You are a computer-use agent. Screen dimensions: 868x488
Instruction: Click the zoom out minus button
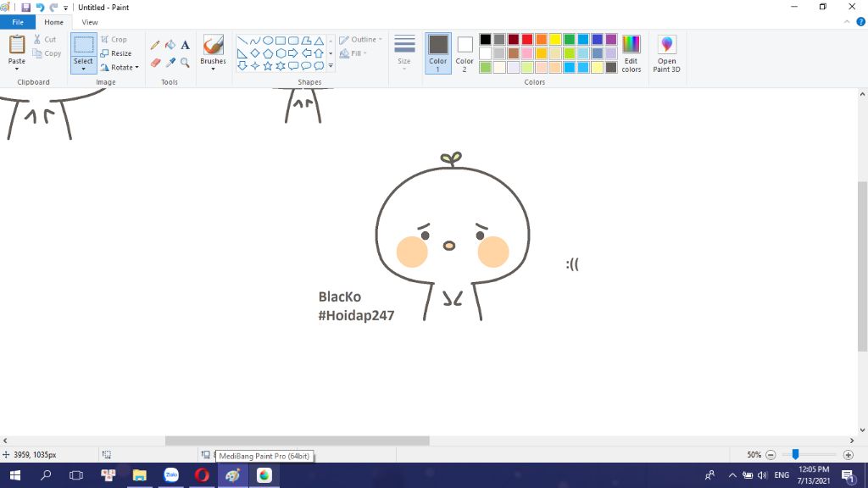pyautogui.click(x=771, y=455)
